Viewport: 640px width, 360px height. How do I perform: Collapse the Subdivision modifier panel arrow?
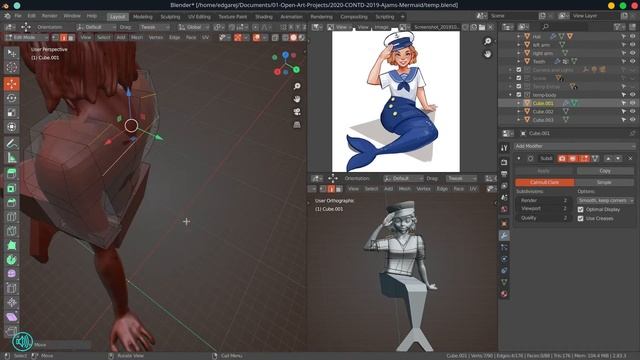pos(519,158)
